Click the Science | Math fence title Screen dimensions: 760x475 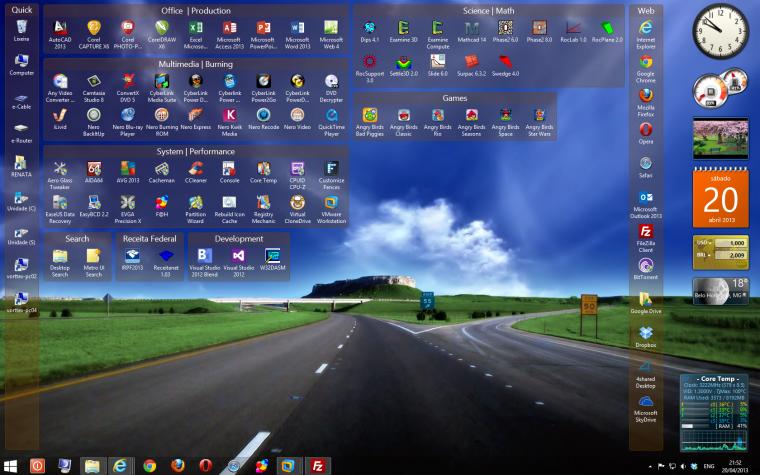(x=489, y=11)
